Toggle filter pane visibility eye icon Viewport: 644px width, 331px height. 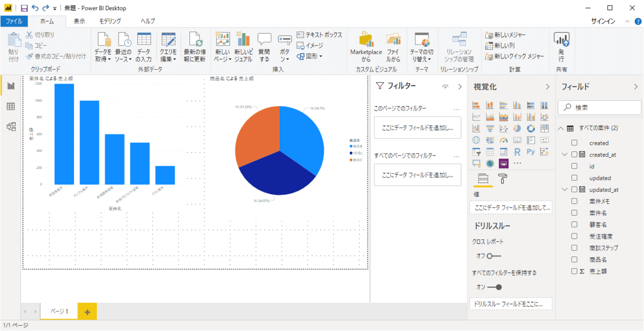(x=445, y=86)
